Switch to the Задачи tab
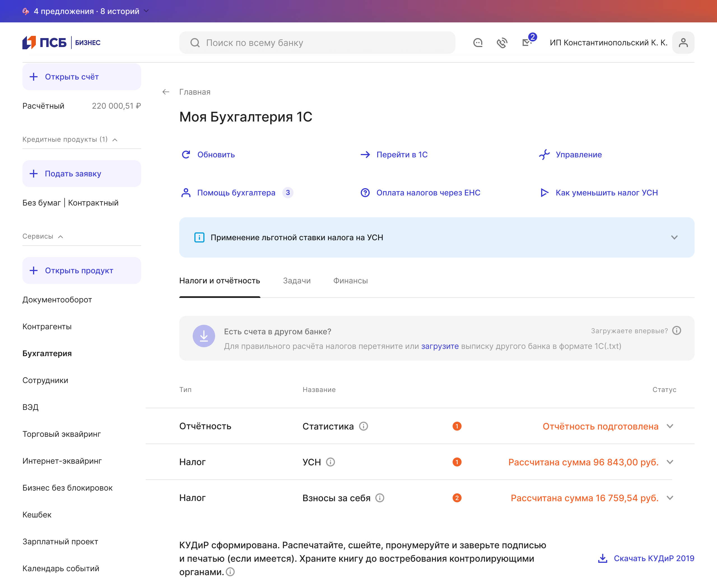The height and width of the screenshot is (588, 717). pyautogui.click(x=297, y=281)
